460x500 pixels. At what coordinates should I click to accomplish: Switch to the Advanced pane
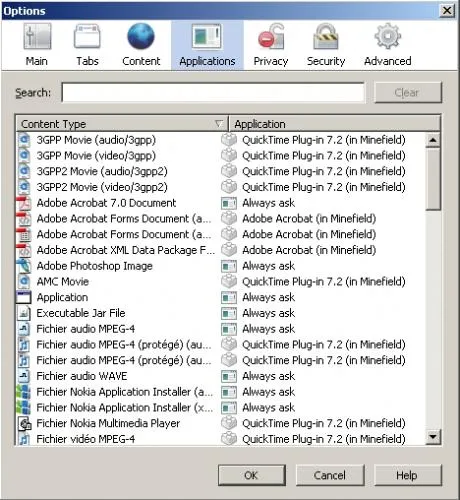coord(388,45)
